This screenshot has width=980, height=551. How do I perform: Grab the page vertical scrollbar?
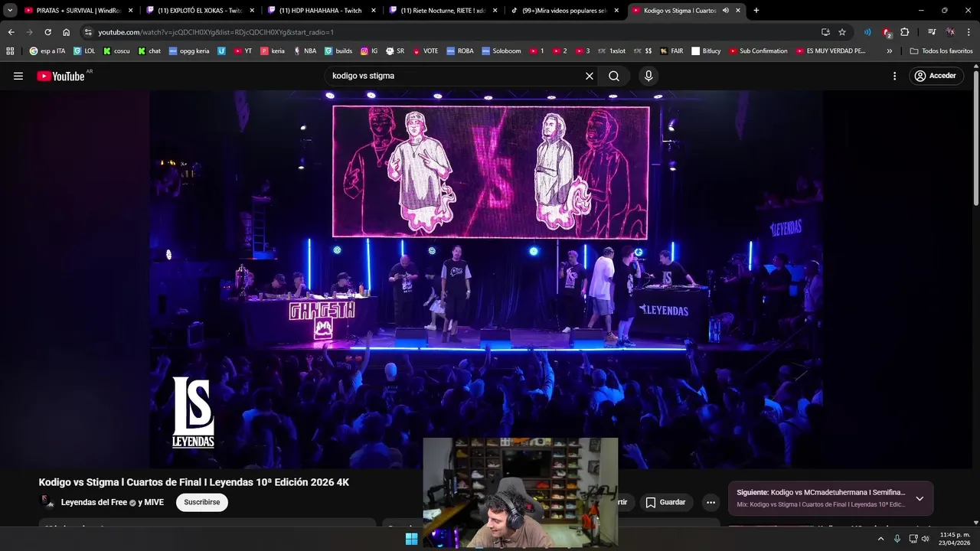coord(976,138)
